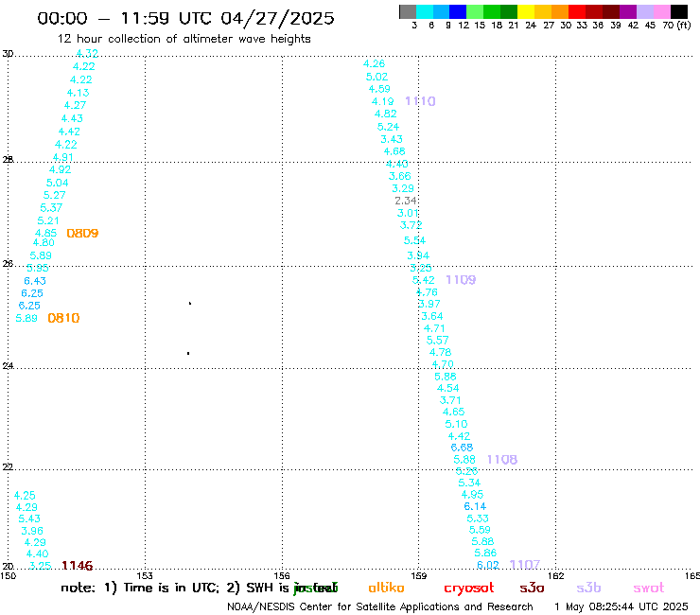
Task: Click the 24 latitude axis label
Action: [x=8, y=366]
